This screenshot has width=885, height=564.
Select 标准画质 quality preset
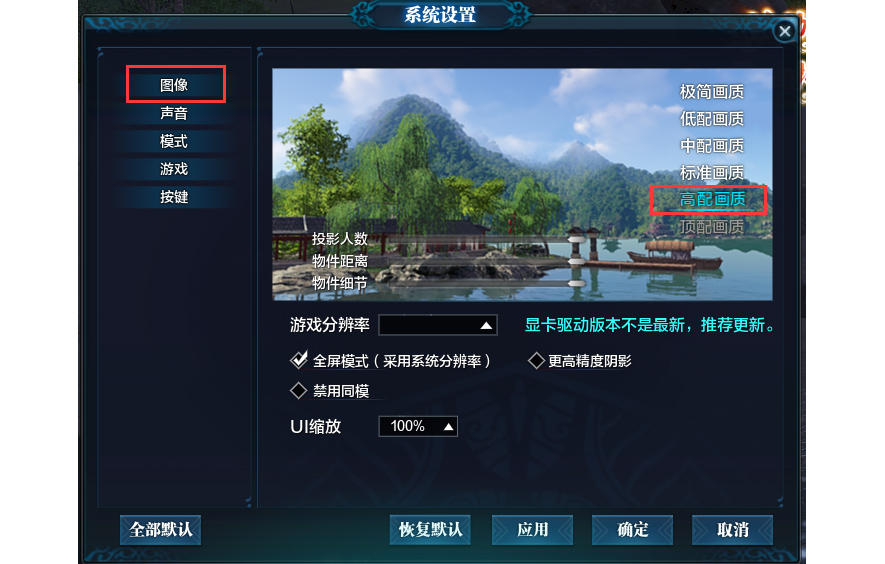712,172
